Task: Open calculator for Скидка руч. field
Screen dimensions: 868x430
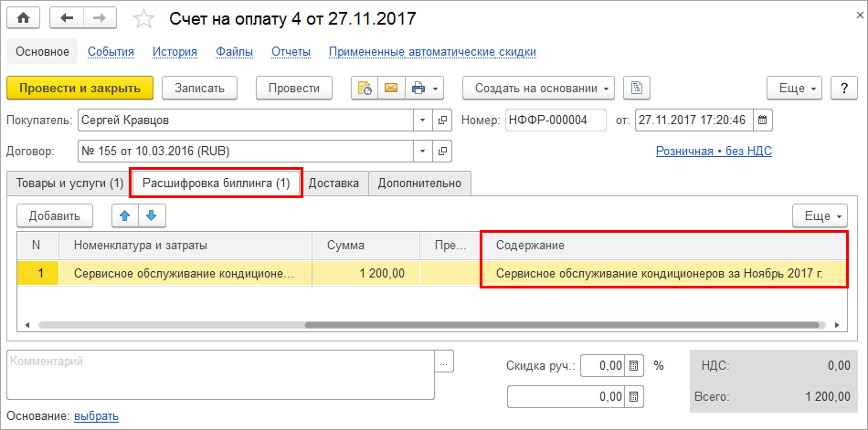Action: (634, 366)
